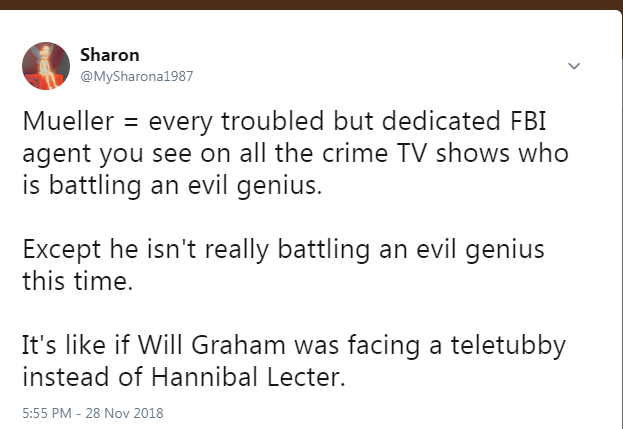Click the @MySharona1987 handle
Viewport: 623px width, 429px height.
(136, 75)
